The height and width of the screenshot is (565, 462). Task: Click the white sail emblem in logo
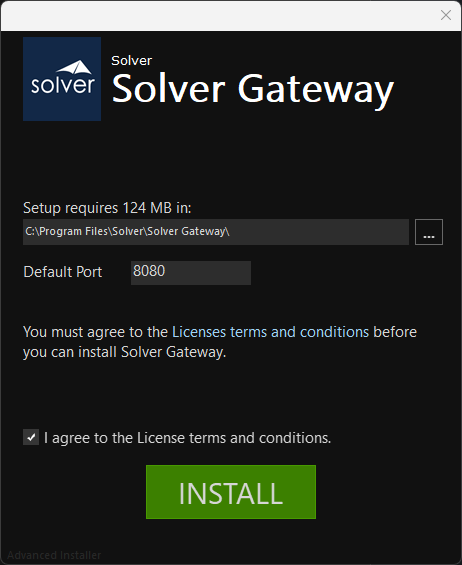pyautogui.click(x=75, y=67)
